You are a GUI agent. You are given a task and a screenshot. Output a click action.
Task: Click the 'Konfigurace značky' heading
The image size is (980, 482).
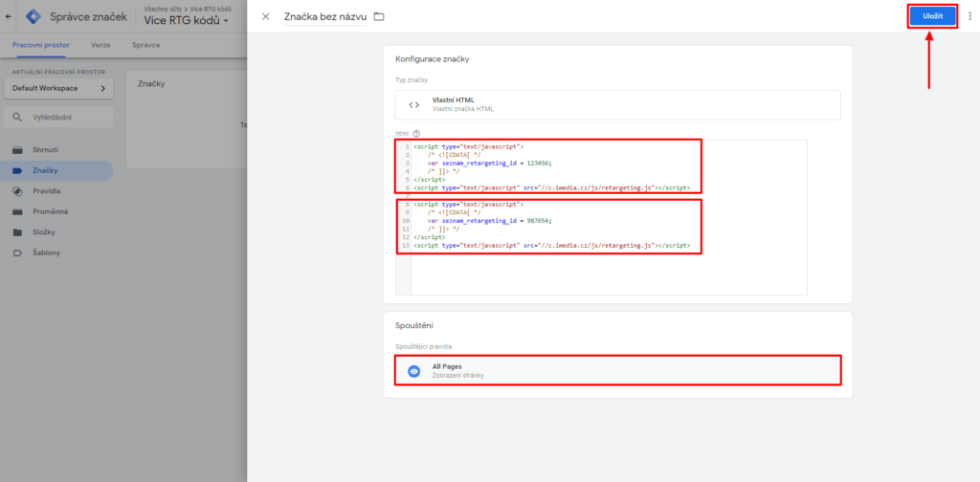click(x=433, y=59)
